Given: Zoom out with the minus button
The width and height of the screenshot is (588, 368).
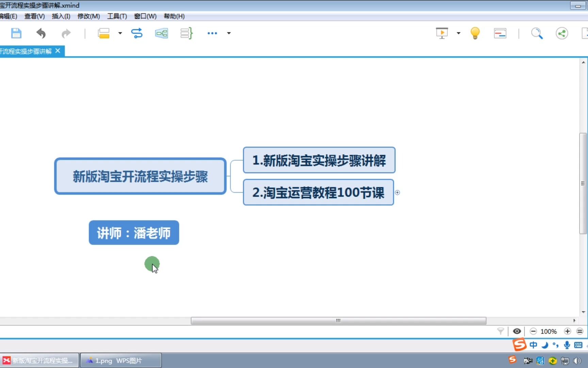Looking at the screenshot, I should 533,331.
